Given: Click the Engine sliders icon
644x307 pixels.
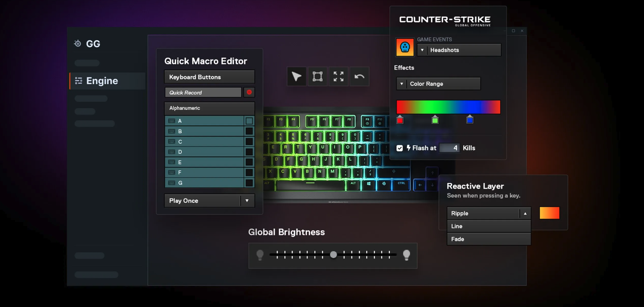Looking at the screenshot, I should 79,81.
